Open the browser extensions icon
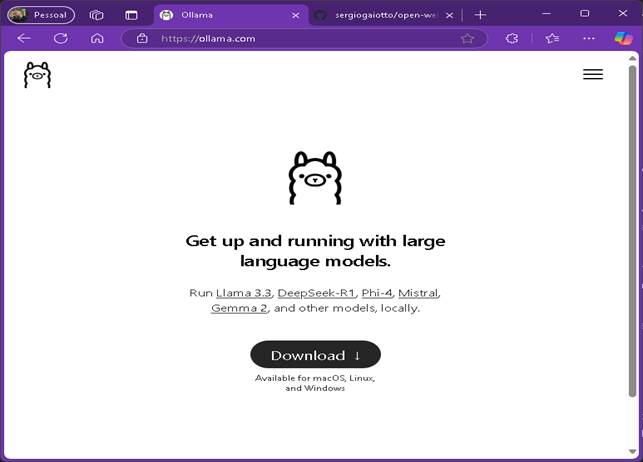The width and height of the screenshot is (643, 462). 512,39
